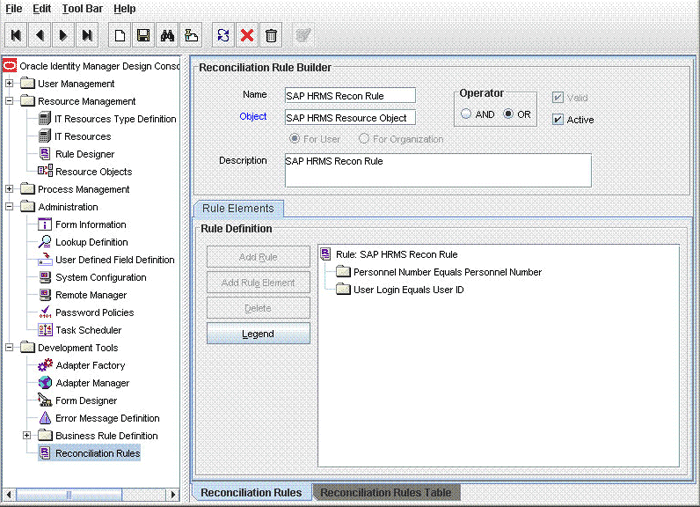Toggle the Valid checkbox
This screenshot has height=507, width=700.
point(558,97)
